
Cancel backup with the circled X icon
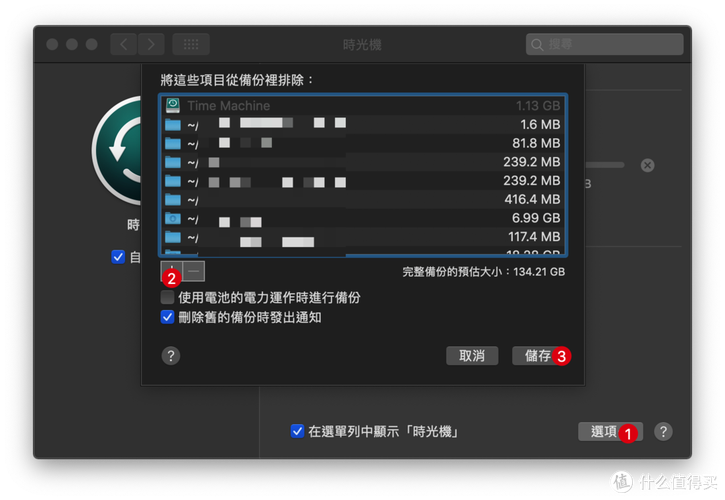(647, 165)
